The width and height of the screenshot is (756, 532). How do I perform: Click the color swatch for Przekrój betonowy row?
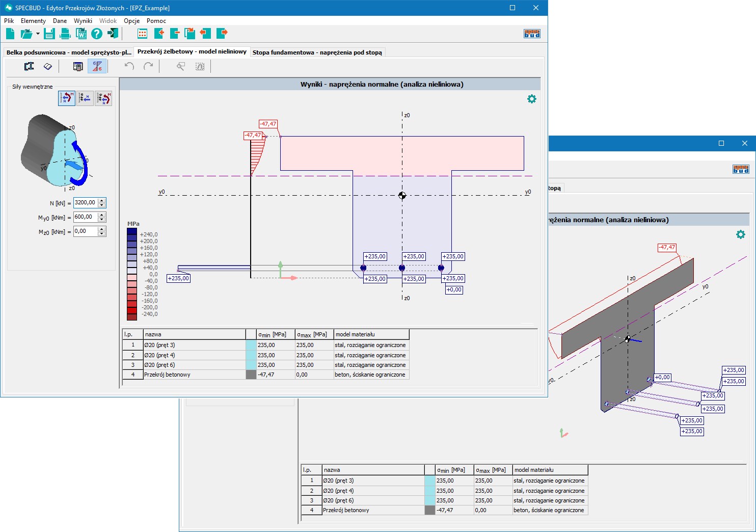coord(251,375)
